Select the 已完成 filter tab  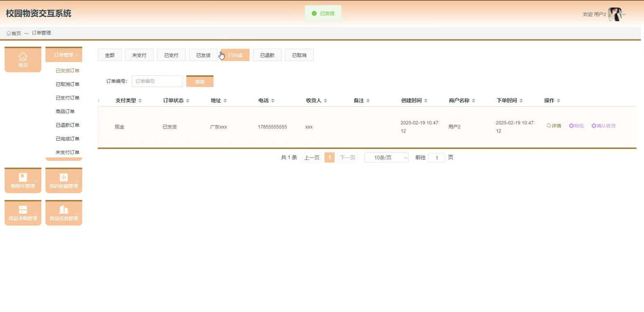[x=235, y=55]
